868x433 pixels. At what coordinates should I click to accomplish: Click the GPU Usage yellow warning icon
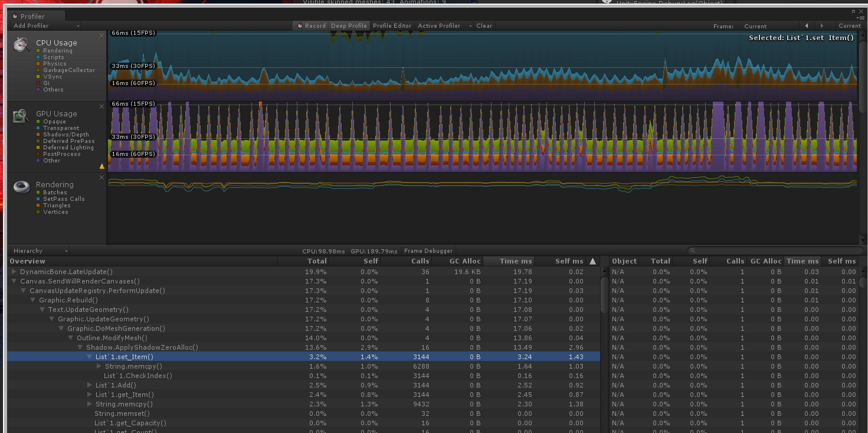(x=101, y=167)
